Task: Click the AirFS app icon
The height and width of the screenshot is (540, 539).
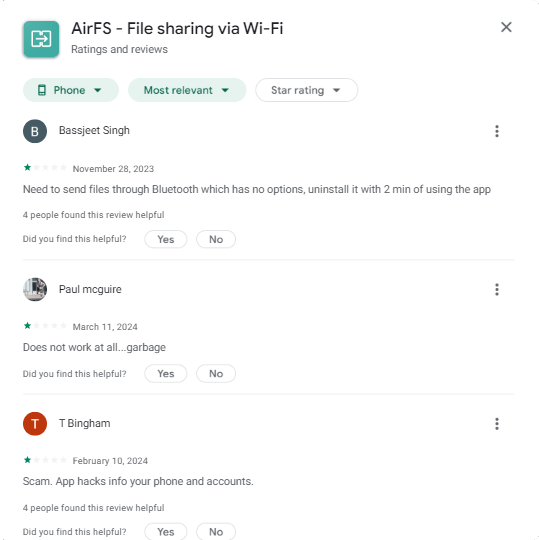Action: [x=41, y=39]
